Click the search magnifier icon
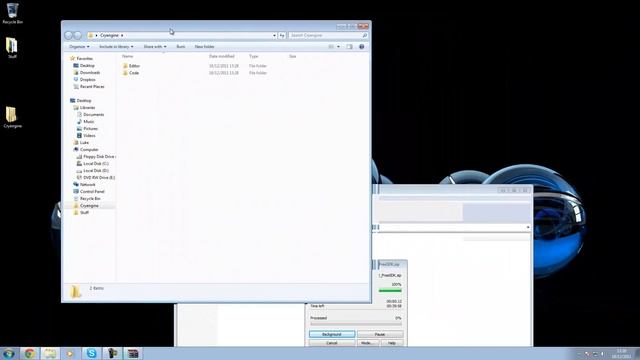This screenshot has height=360, width=640. click(364, 36)
